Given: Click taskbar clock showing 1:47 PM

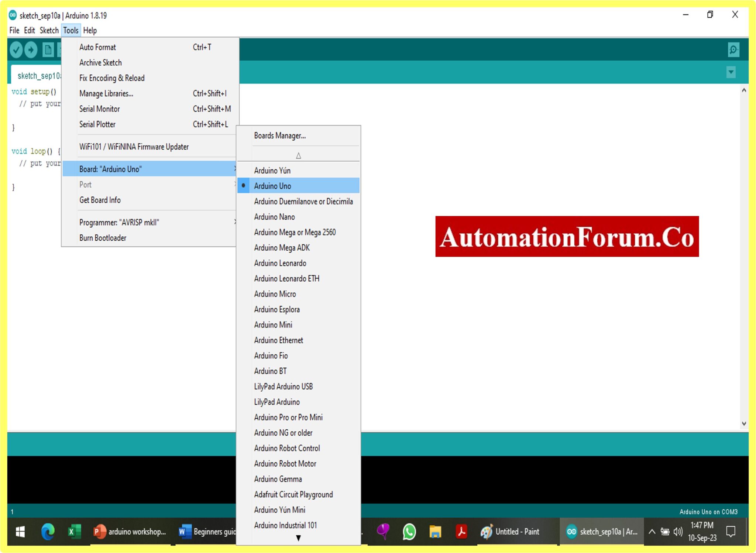Looking at the screenshot, I should click(702, 532).
